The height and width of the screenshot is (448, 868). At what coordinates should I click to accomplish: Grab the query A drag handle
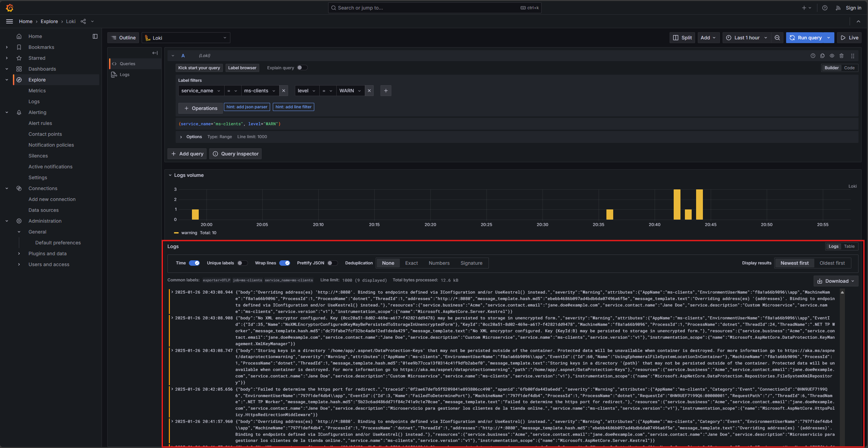click(852, 56)
